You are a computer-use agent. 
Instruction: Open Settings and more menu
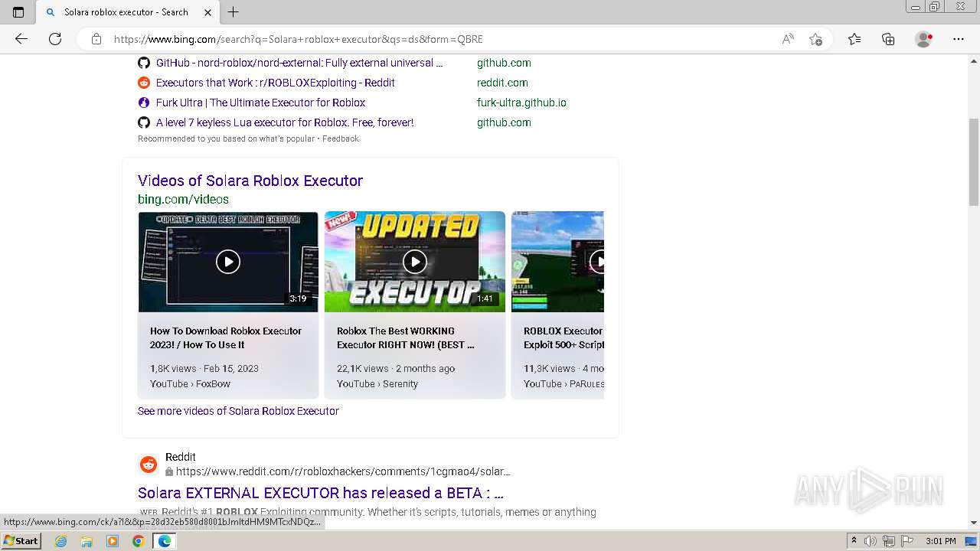(959, 39)
